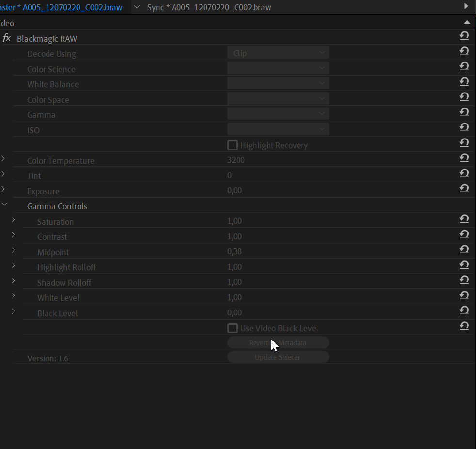The width and height of the screenshot is (476, 449).
Task: Reset the Highlight Rolloff value
Action: point(464,265)
